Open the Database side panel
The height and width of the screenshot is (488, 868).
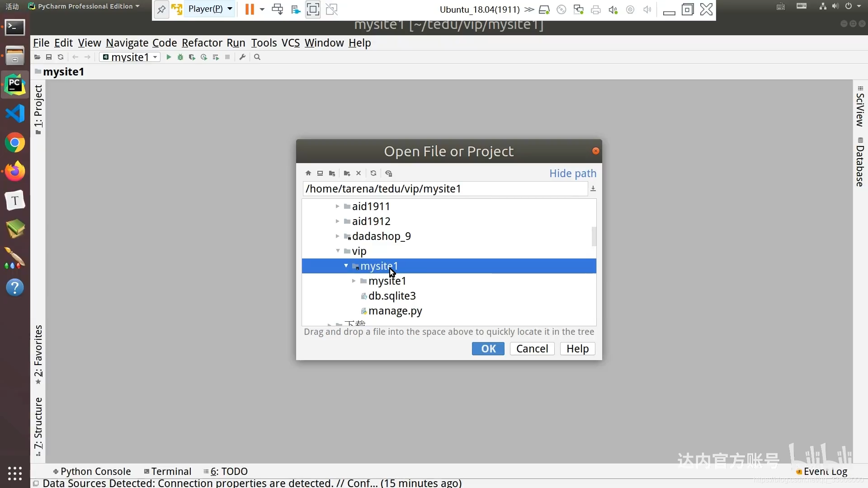coord(860,162)
